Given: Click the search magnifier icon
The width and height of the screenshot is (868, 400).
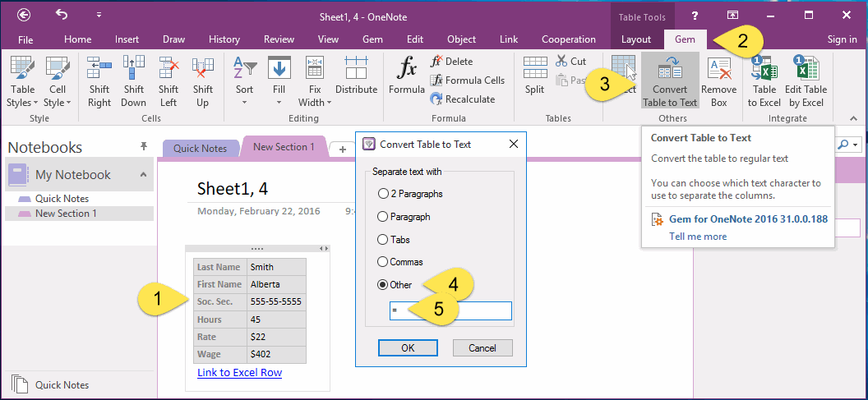Looking at the screenshot, I should coord(843,145).
